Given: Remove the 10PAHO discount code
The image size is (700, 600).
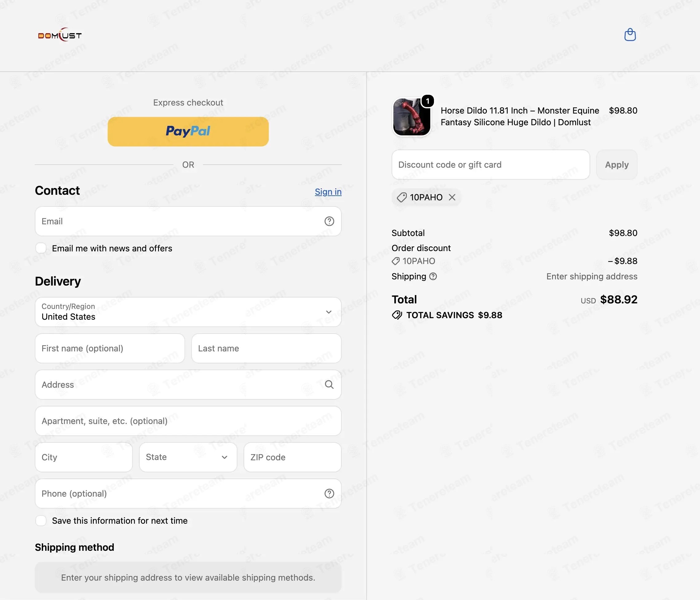Looking at the screenshot, I should click(452, 198).
